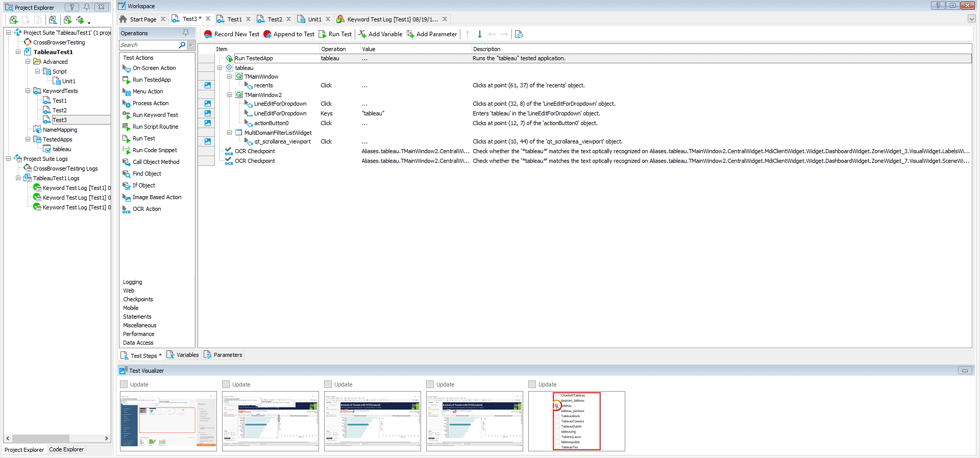
Task: Click the run project suite icon
Action: [80, 20]
